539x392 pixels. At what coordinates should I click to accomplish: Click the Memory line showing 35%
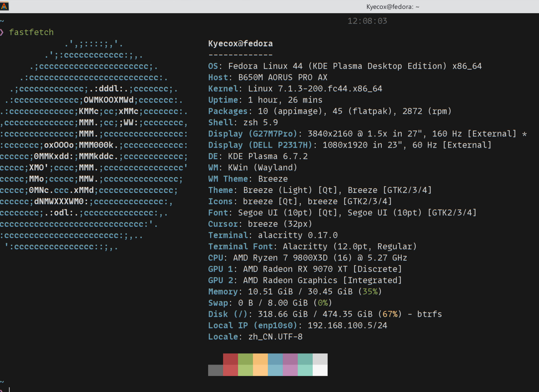point(295,292)
